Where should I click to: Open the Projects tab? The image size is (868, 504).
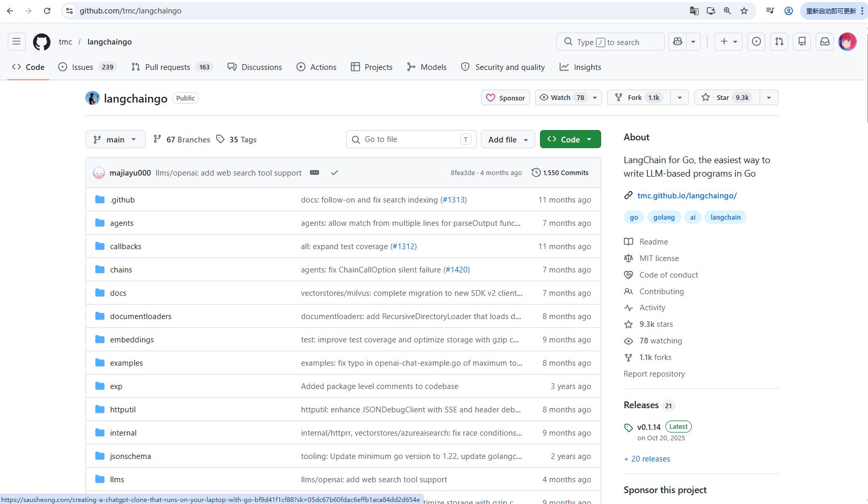[x=372, y=67]
